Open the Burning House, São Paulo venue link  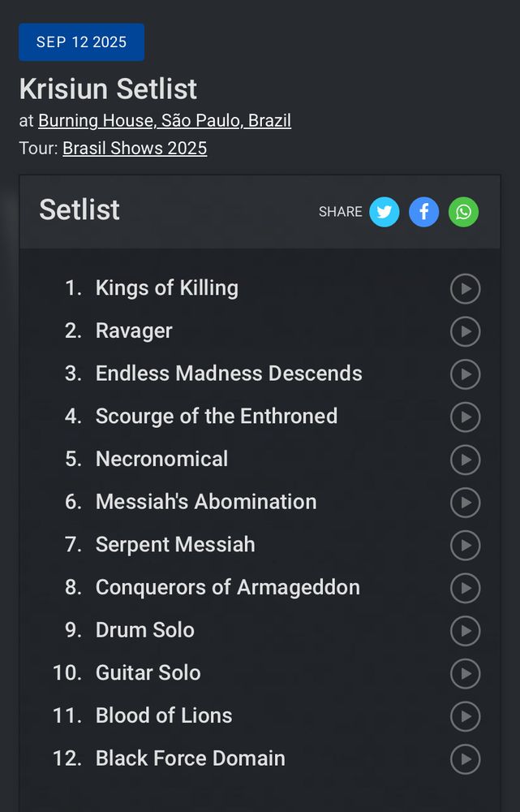[165, 121]
